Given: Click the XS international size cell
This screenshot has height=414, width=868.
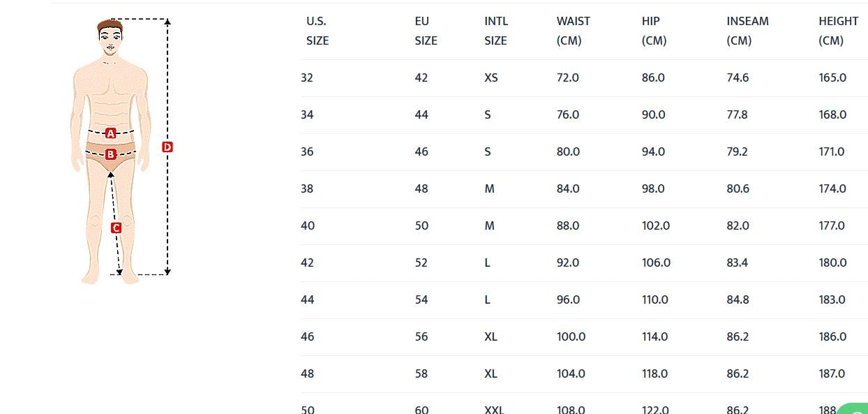Looking at the screenshot, I should click(x=491, y=77).
